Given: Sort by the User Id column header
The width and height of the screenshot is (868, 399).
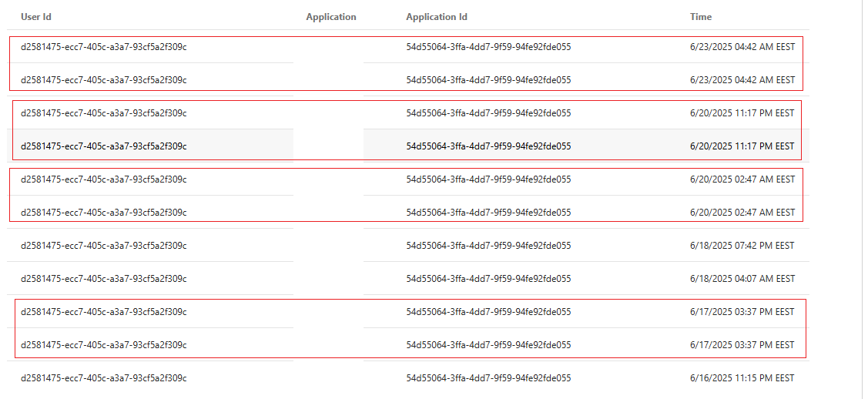Looking at the screenshot, I should point(36,17).
